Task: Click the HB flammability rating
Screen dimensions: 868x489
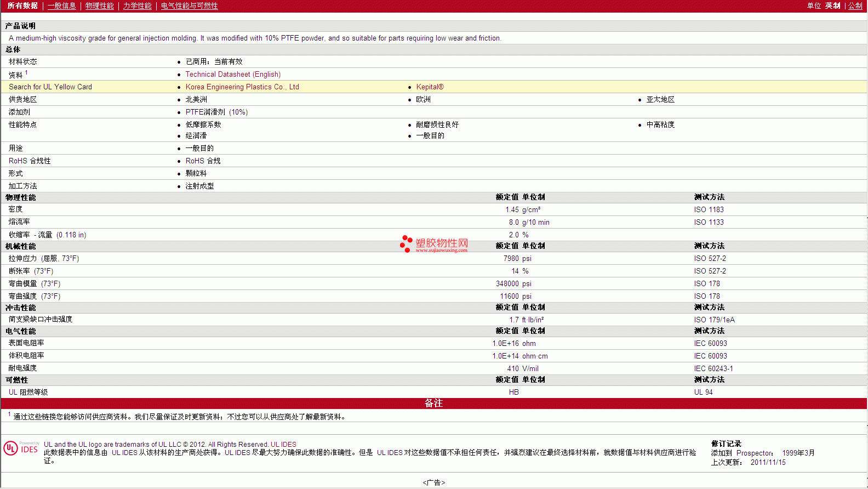Action: click(x=514, y=392)
